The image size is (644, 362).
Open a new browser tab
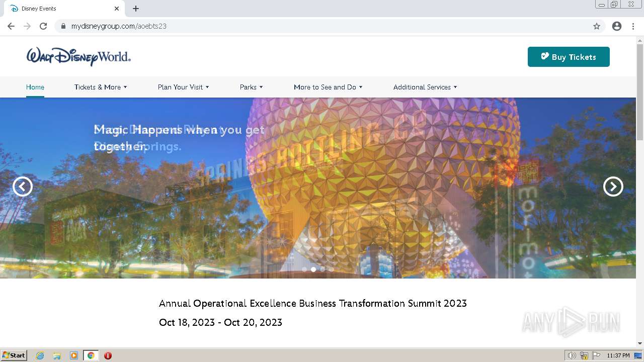pos(136,9)
